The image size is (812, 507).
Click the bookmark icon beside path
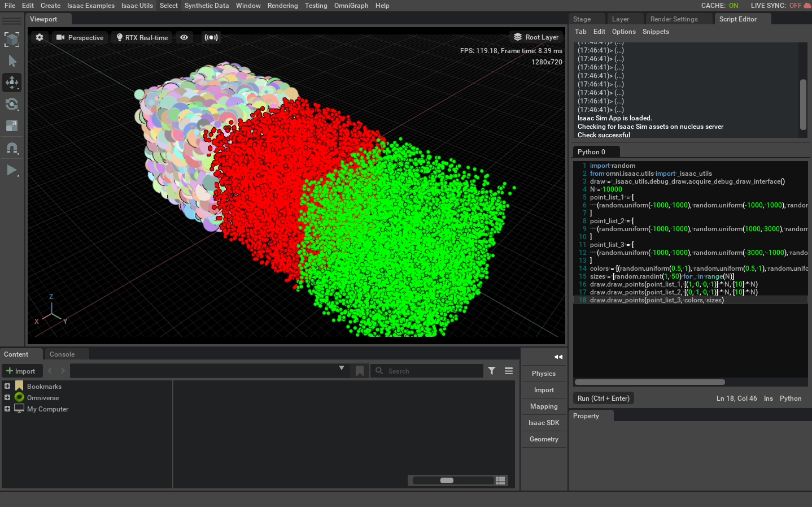point(360,371)
